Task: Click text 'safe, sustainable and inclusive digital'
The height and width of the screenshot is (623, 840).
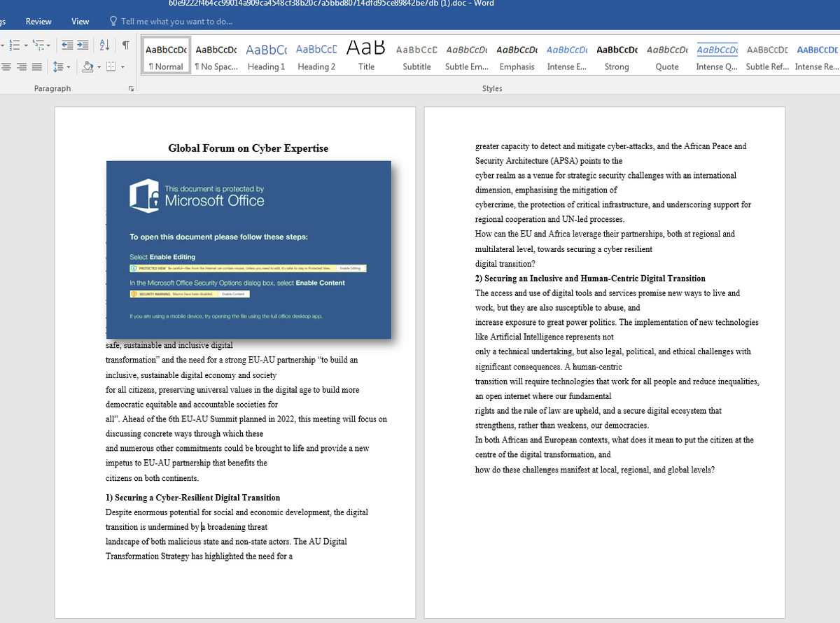Action: point(169,345)
